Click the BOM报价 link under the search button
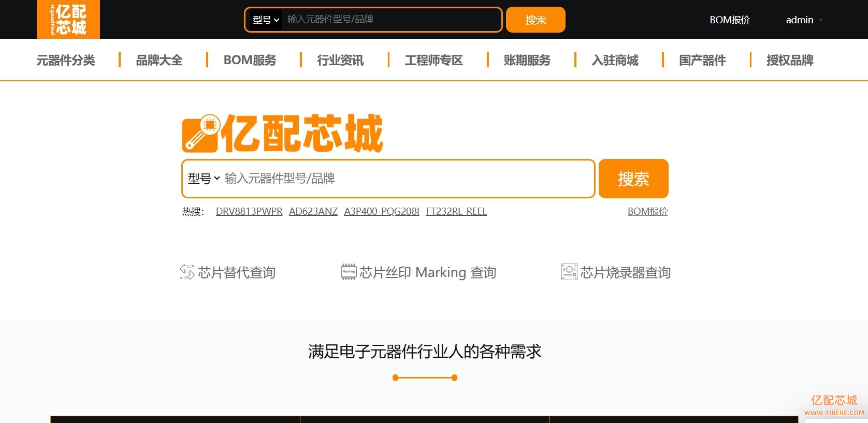The width and height of the screenshot is (868, 423). [x=647, y=212]
